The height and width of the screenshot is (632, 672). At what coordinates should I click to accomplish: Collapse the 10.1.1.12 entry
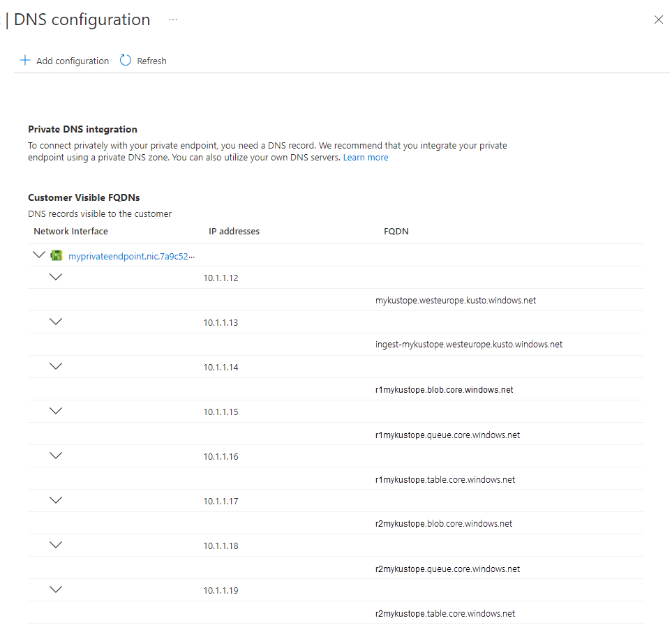point(56,276)
